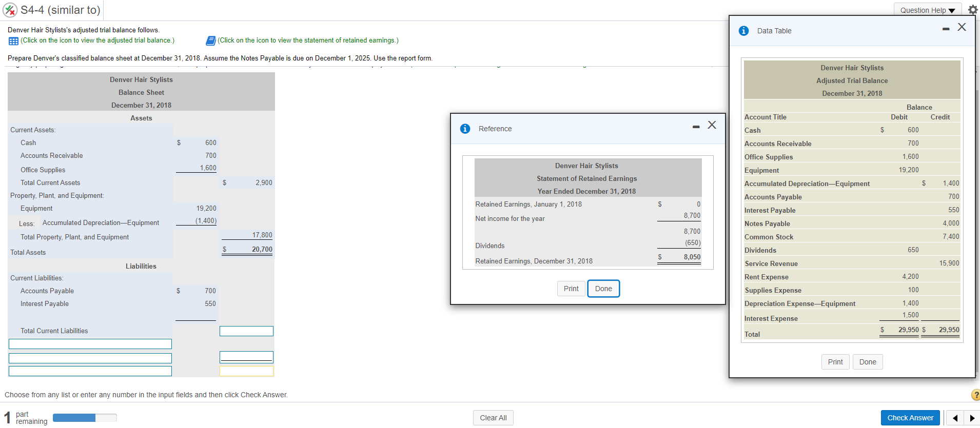The height and width of the screenshot is (428, 980).
Task: Click the Liabilities section heading
Action: click(141, 266)
